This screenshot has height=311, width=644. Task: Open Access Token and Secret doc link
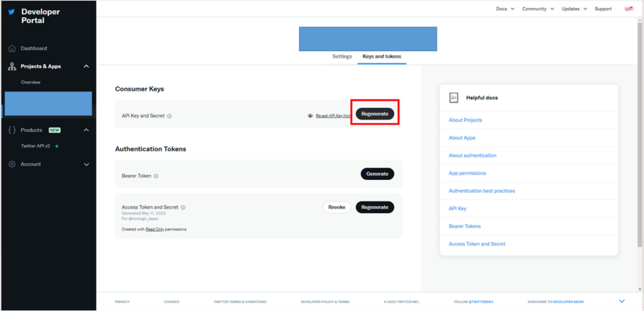point(477,244)
